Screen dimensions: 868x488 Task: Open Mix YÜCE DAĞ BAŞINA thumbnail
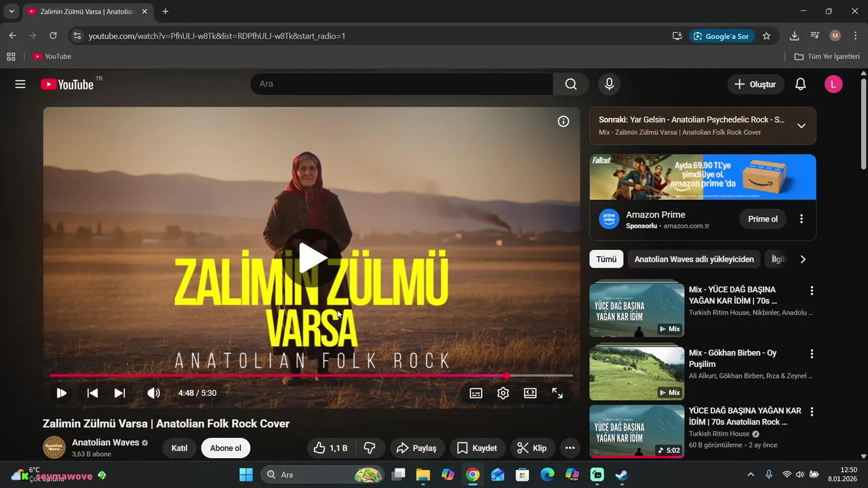(637, 310)
